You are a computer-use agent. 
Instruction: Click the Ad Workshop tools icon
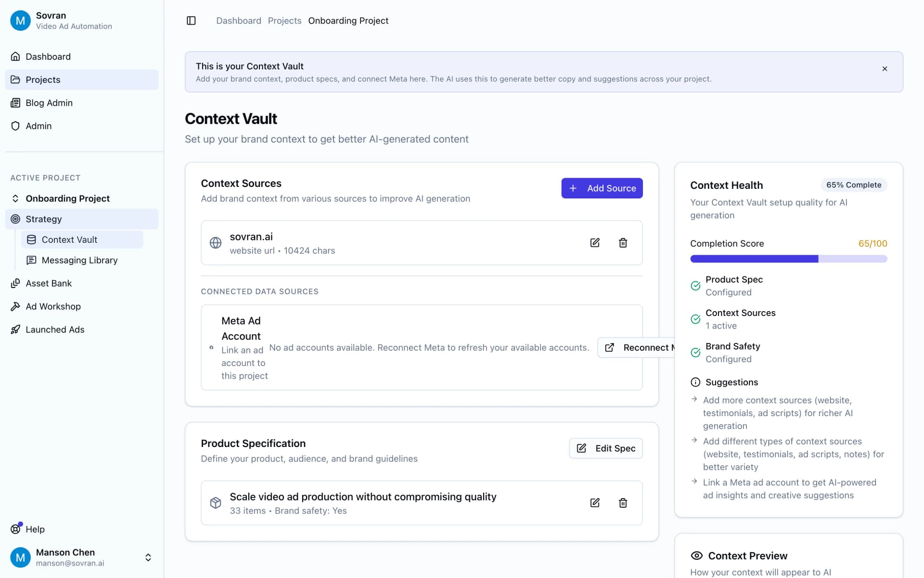click(16, 306)
